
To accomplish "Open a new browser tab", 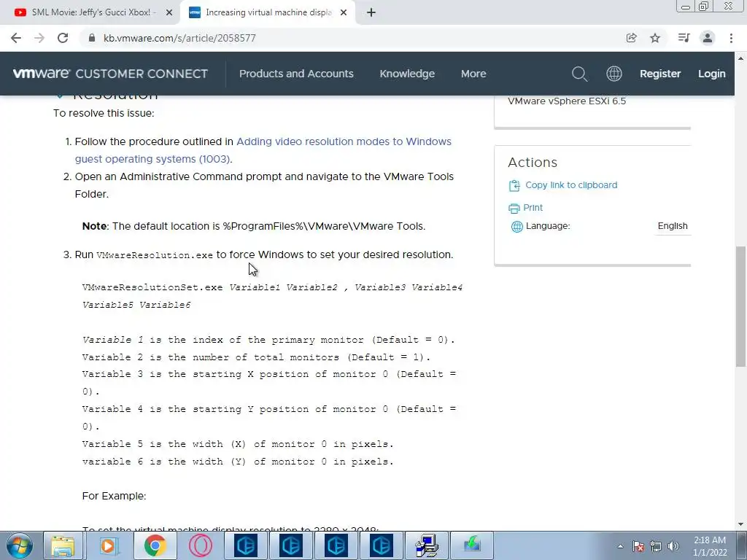I will pyautogui.click(x=371, y=12).
